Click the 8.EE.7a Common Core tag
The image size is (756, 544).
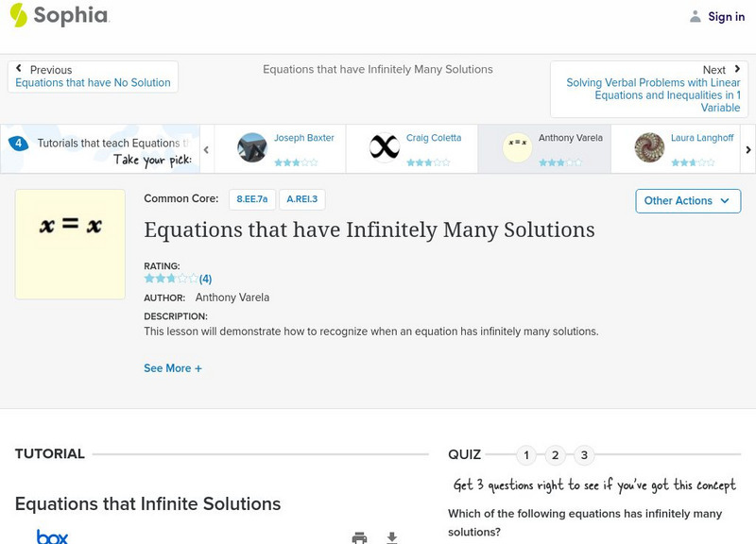(252, 199)
